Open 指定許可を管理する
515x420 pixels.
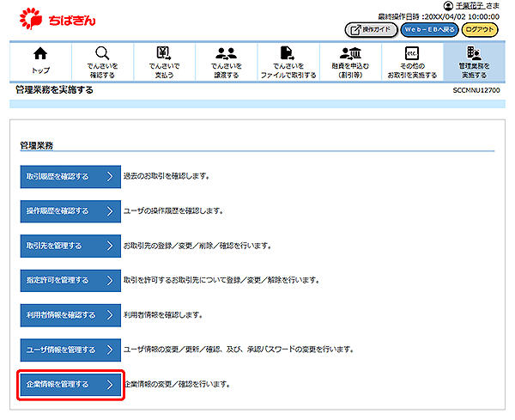pyautogui.click(x=70, y=281)
